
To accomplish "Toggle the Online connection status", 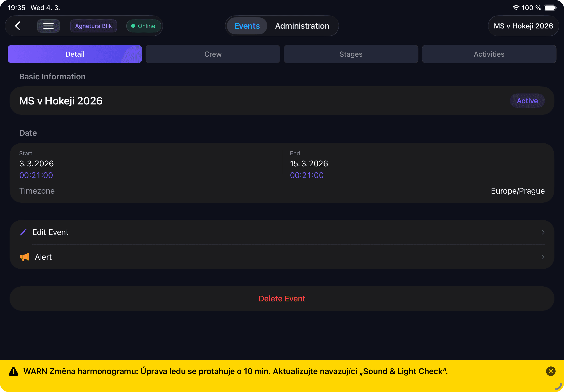I will tap(144, 26).
